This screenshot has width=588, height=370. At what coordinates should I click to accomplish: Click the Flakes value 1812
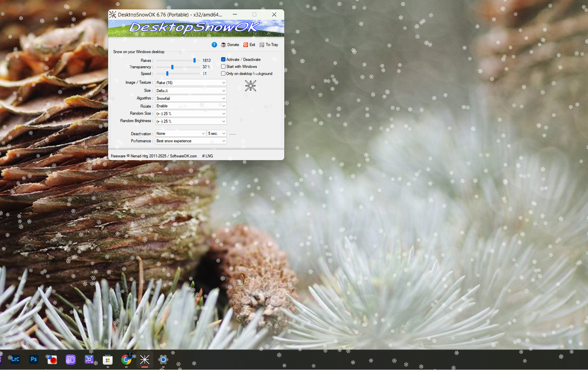[207, 60]
